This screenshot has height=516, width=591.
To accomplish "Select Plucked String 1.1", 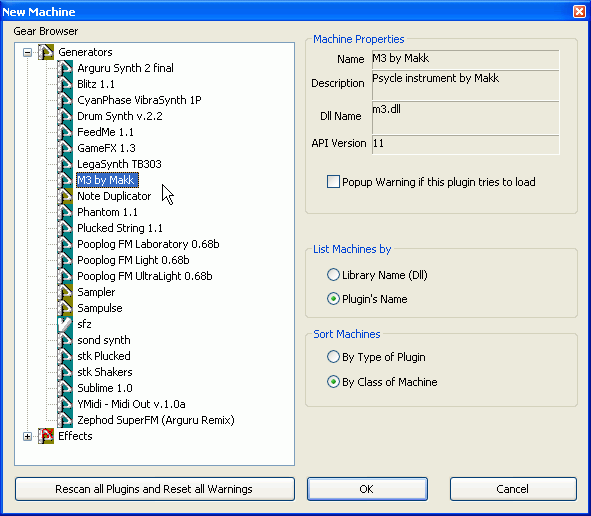I will click(120, 228).
